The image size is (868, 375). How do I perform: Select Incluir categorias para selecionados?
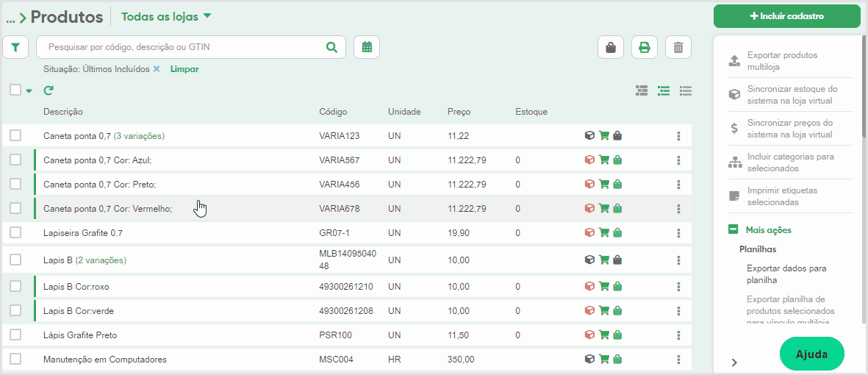791,162
